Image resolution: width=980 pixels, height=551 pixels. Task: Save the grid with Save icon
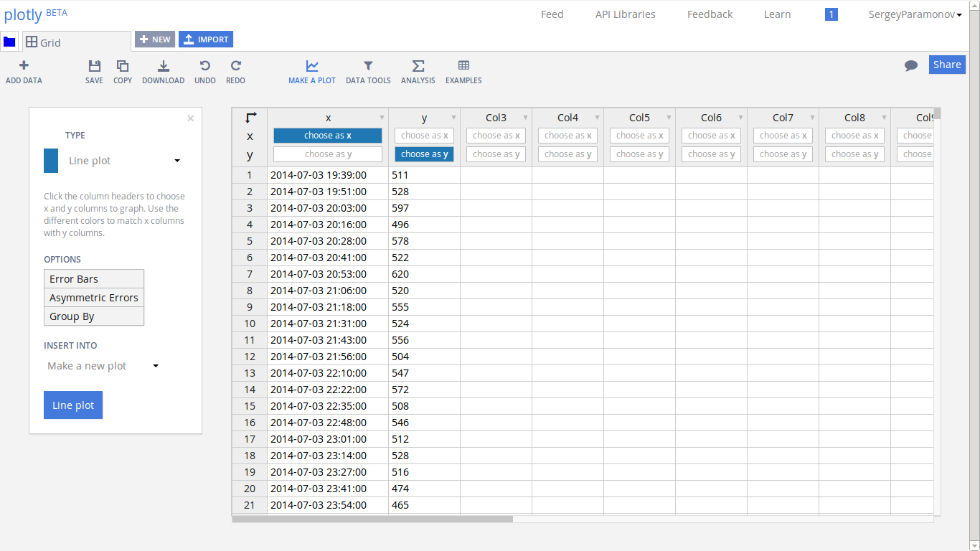click(x=94, y=66)
